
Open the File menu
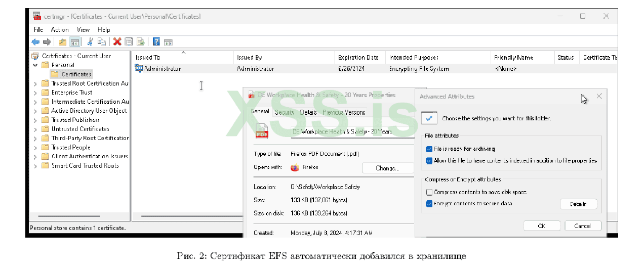click(x=38, y=30)
